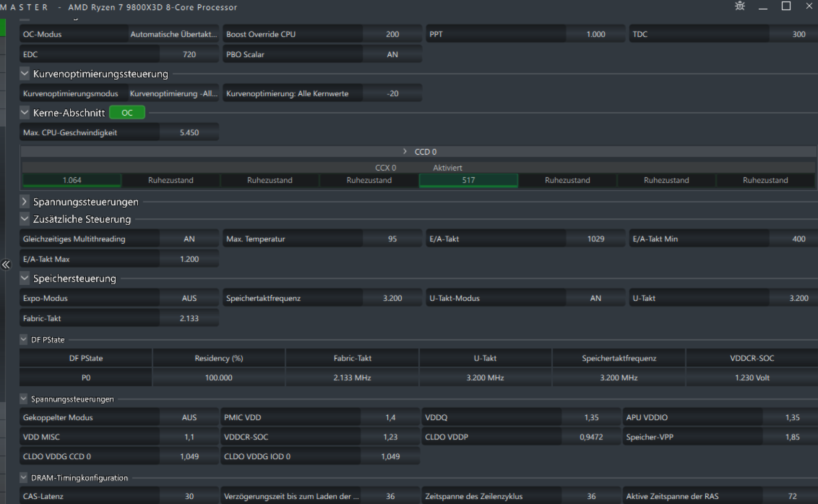Collapse the Zusätzliche Steuerung section

[x=24, y=219]
